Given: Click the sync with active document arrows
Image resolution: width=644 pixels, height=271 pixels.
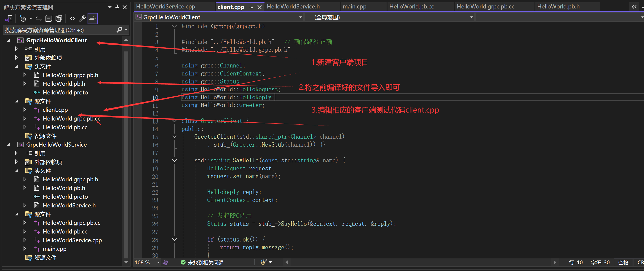Looking at the screenshot, I should pos(38,18).
